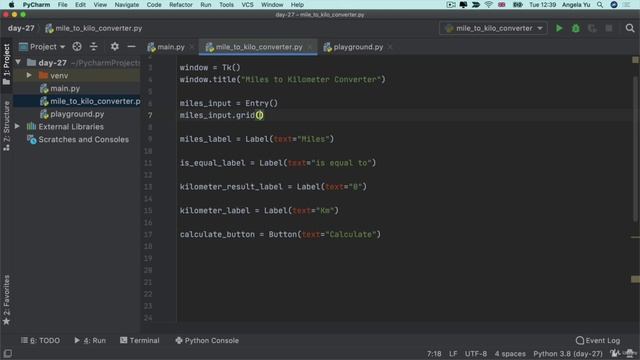Open Python 3.8 (day-27) interpreter selector
Viewport: 640px width, 360px height.
pyautogui.click(x=568, y=353)
